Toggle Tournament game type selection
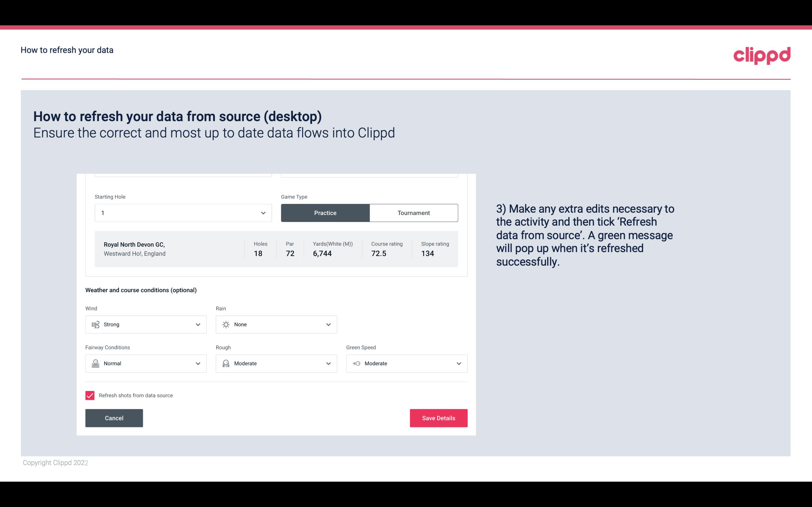812x507 pixels. [x=413, y=213]
